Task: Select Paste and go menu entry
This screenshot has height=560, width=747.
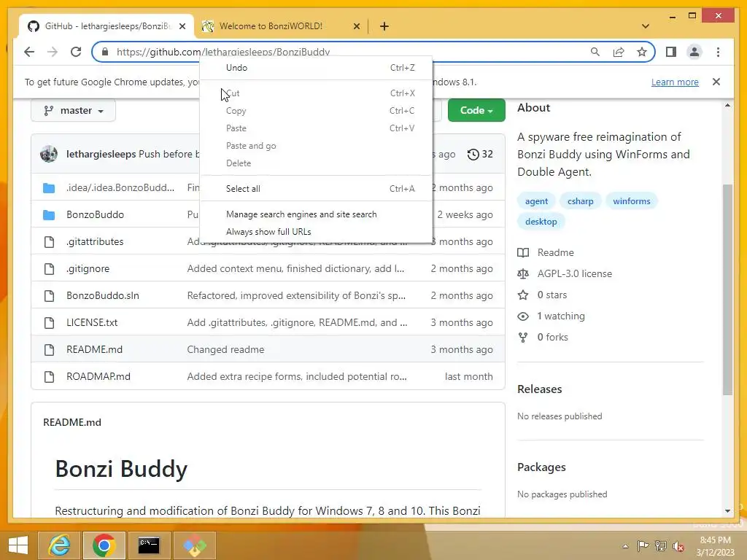Action: point(316,146)
